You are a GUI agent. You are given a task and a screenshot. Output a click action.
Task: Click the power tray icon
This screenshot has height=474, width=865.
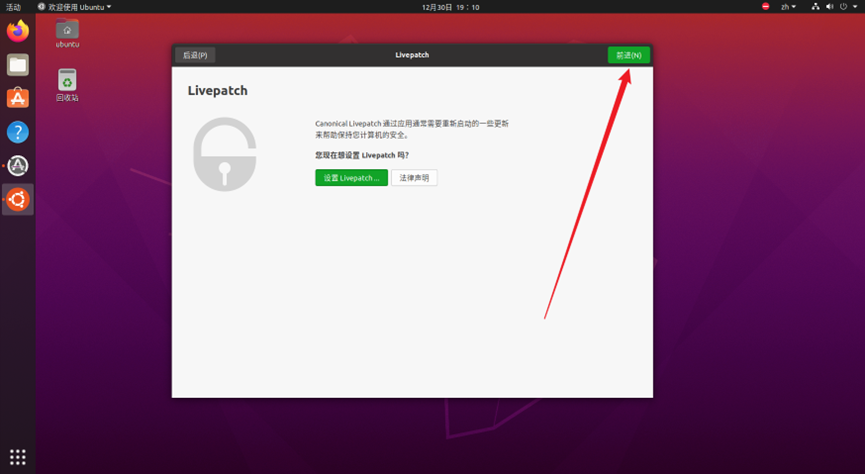(843, 7)
